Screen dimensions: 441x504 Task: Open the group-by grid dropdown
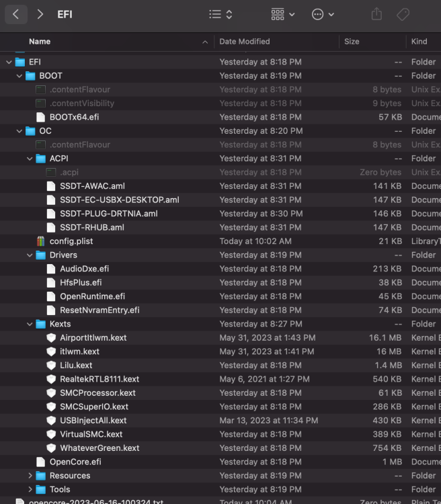[x=283, y=14]
